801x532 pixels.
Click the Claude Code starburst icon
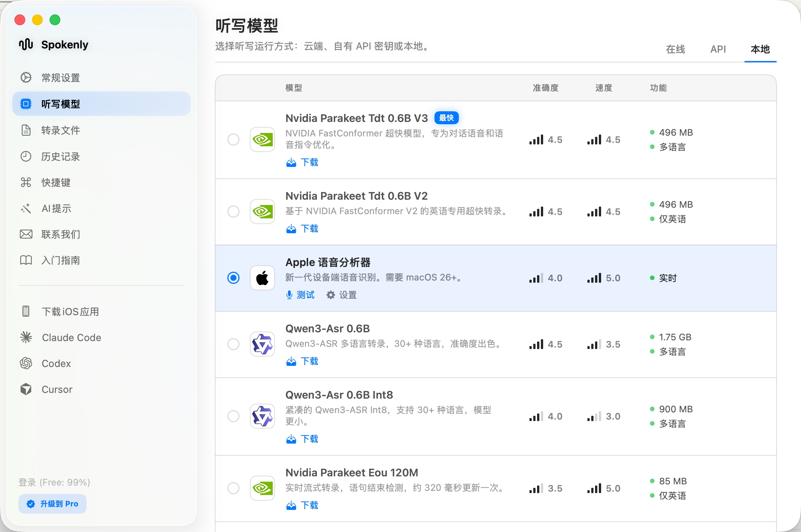[26, 337]
